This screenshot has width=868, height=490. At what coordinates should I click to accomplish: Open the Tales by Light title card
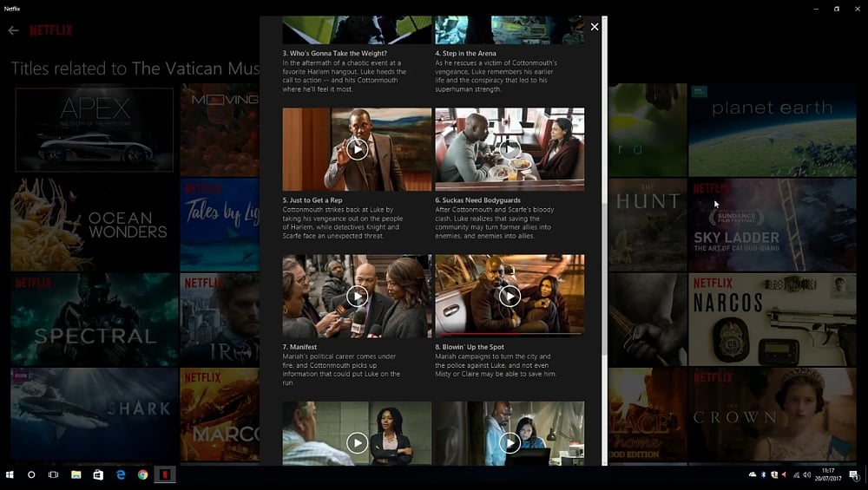coord(220,225)
